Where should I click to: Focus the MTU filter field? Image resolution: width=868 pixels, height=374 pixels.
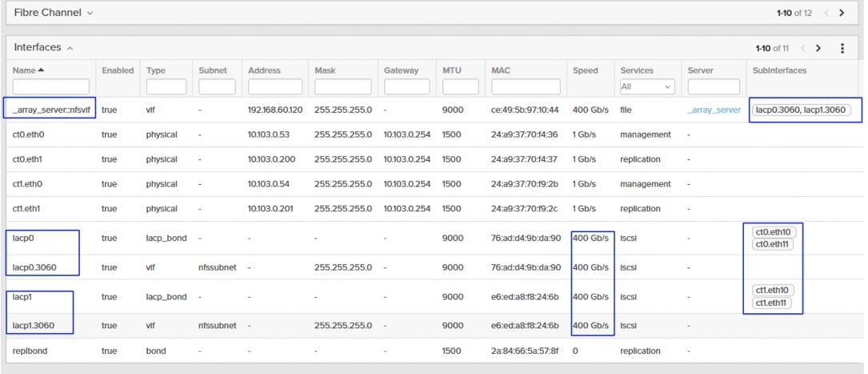[x=461, y=86]
